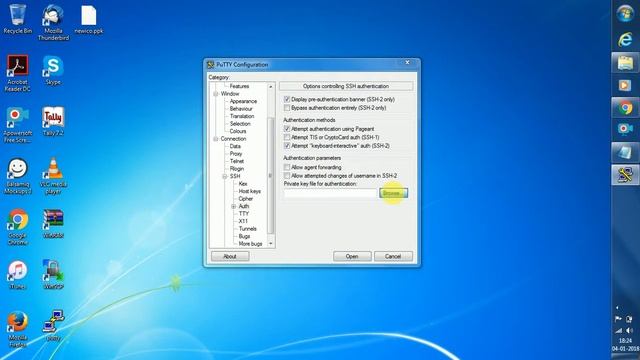The height and width of the screenshot is (360, 640).
Task: Click Cancel in PuTTY Configuration
Action: pos(393,256)
